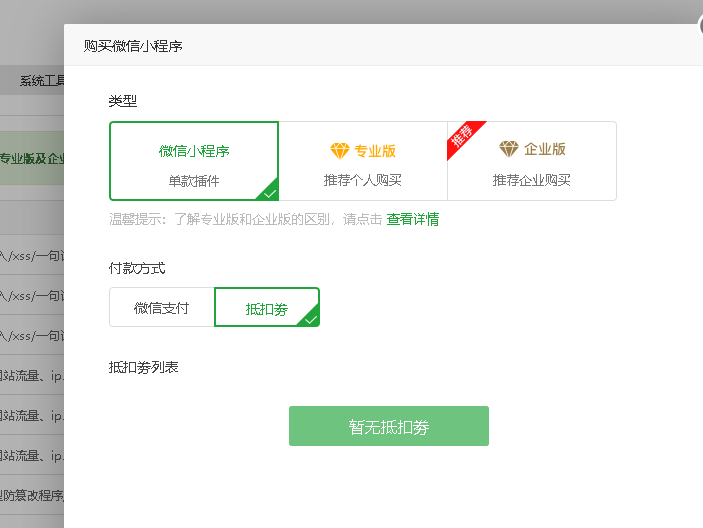This screenshot has height=528, width=703.
Task: Click the brown diamond icon of 企业版
Action: coord(508,149)
